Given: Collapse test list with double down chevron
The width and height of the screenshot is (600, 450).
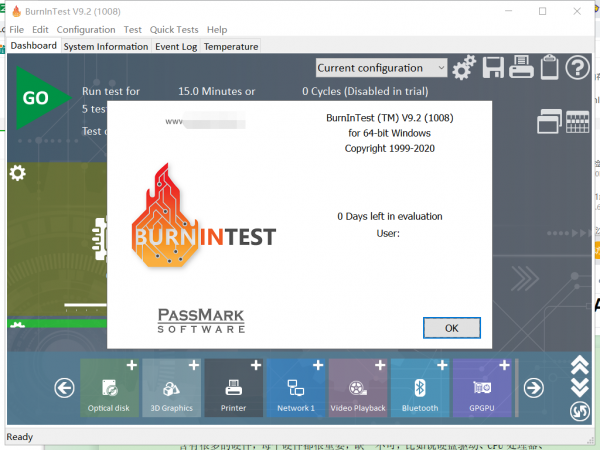Looking at the screenshot, I should pyautogui.click(x=579, y=387).
